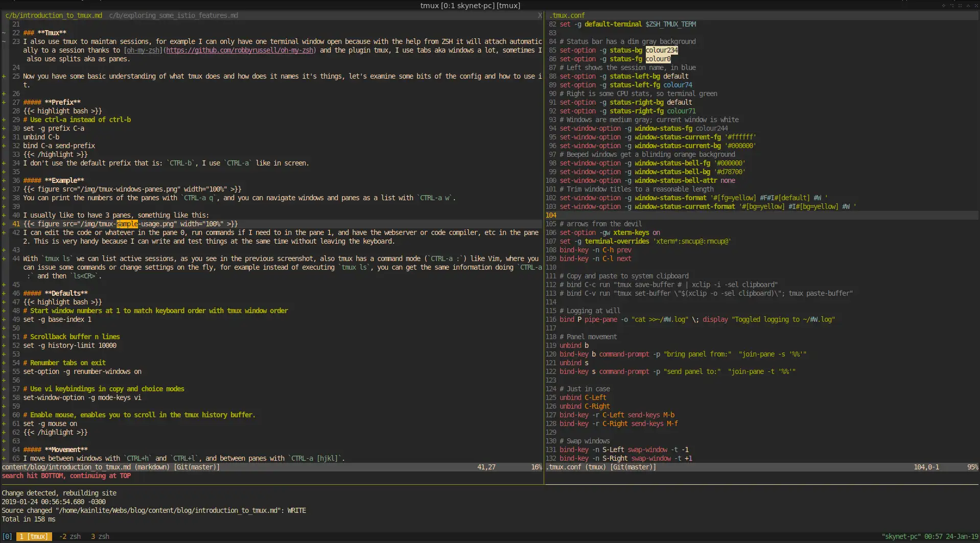Click the line 'set -g prefix C-a'
This screenshot has height=543, width=980.
(x=54, y=128)
